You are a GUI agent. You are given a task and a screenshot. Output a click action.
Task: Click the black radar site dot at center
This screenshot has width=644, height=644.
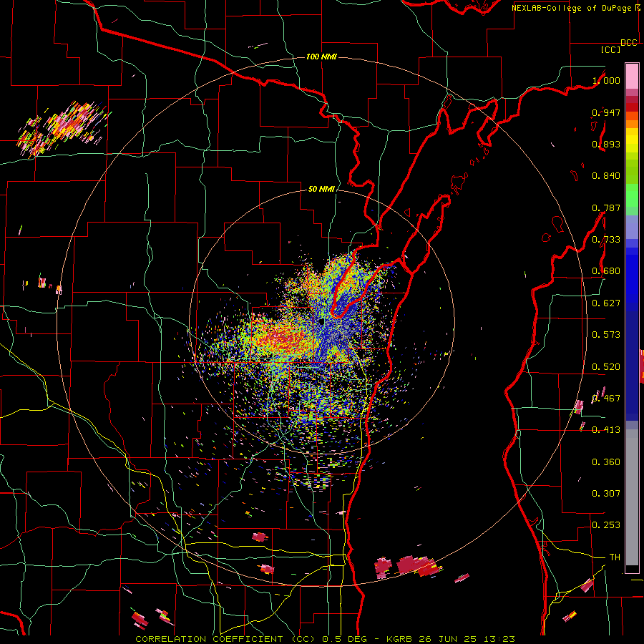(321, 322)
